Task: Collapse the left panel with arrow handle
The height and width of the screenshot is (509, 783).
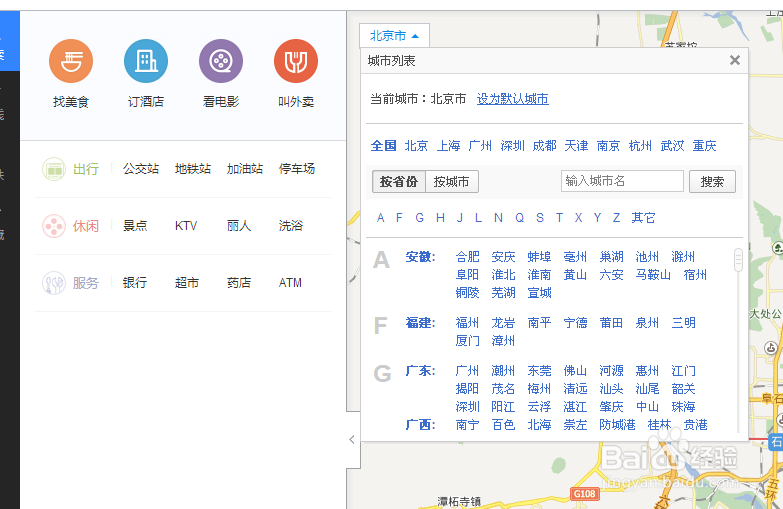Action: [x=352, y=440]
